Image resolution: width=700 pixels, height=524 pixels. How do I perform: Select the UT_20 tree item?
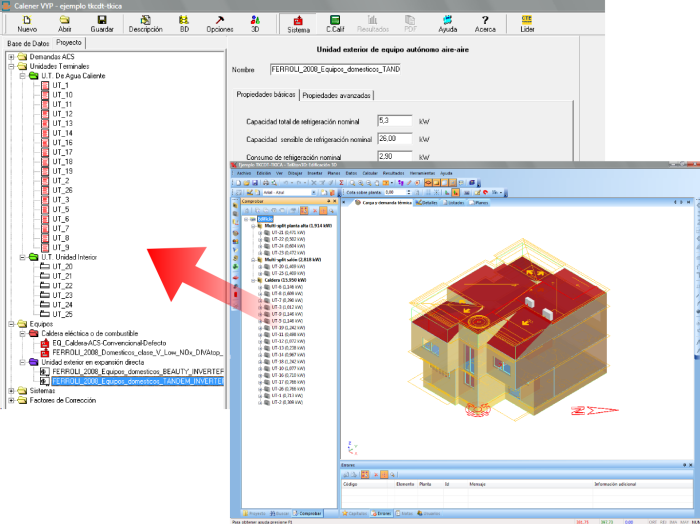[x=62, y=267]
